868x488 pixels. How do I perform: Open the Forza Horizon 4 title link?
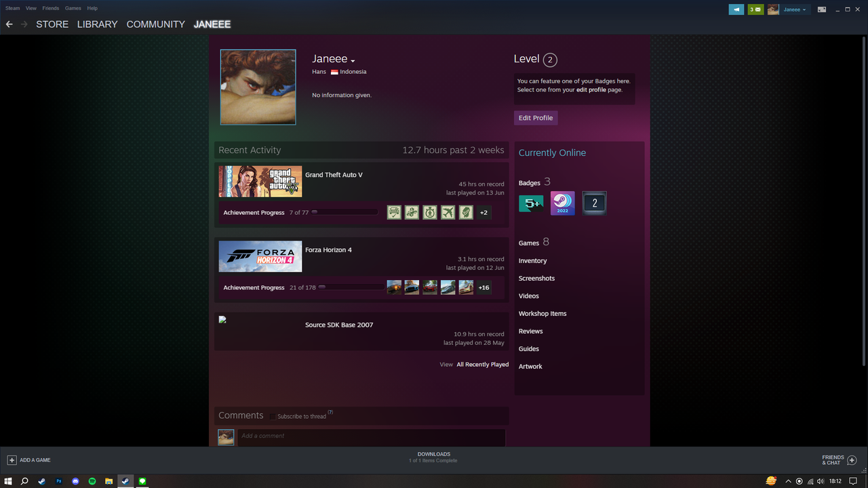[328, 250]
